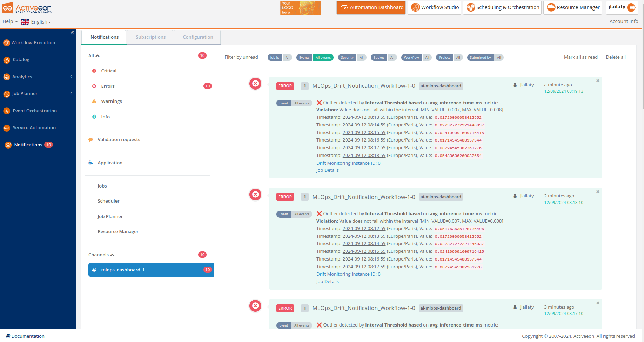Viewport: 644px width, 342px height.
Task: Click ERROR badge in the first notification
Action: [x=285, y=86]
